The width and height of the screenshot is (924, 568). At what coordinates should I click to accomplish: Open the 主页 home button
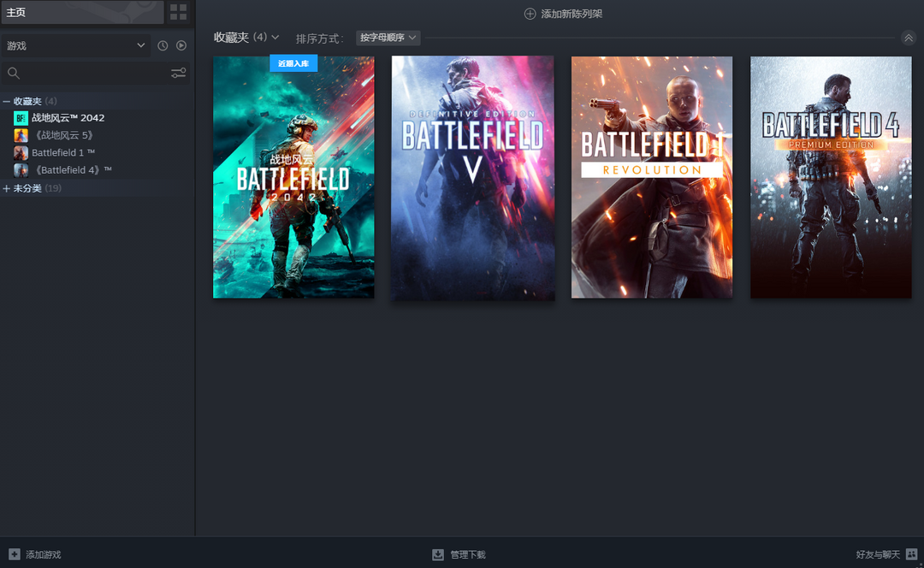tap(82, 12)
